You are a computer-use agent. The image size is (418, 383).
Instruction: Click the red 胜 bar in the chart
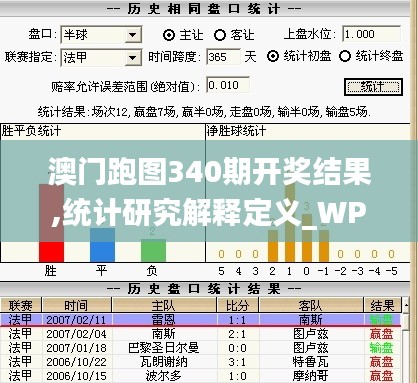pos(51,223)
